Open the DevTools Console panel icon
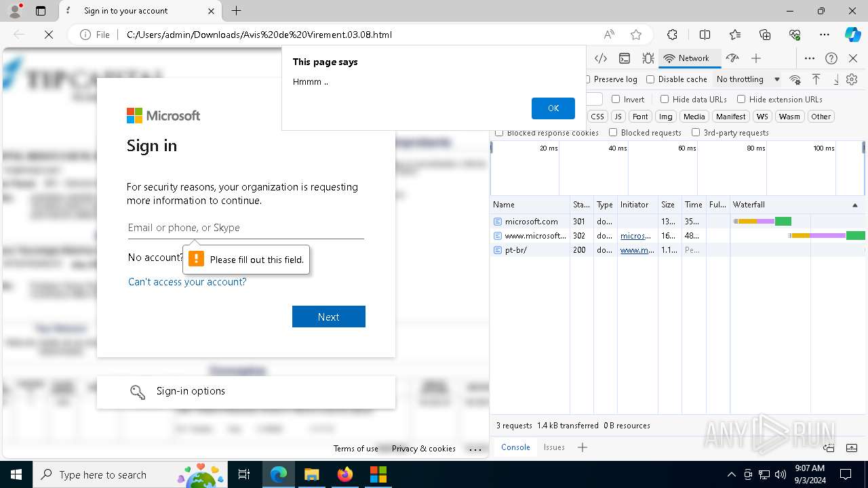Image resolution: width=868 pixels, height=488 pixels. point(625,58)
